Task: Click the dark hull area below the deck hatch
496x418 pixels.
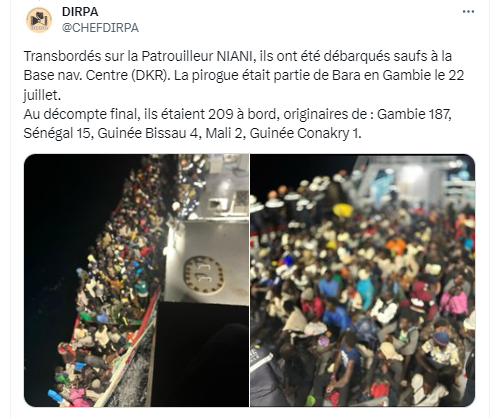Action: point(200,353)
